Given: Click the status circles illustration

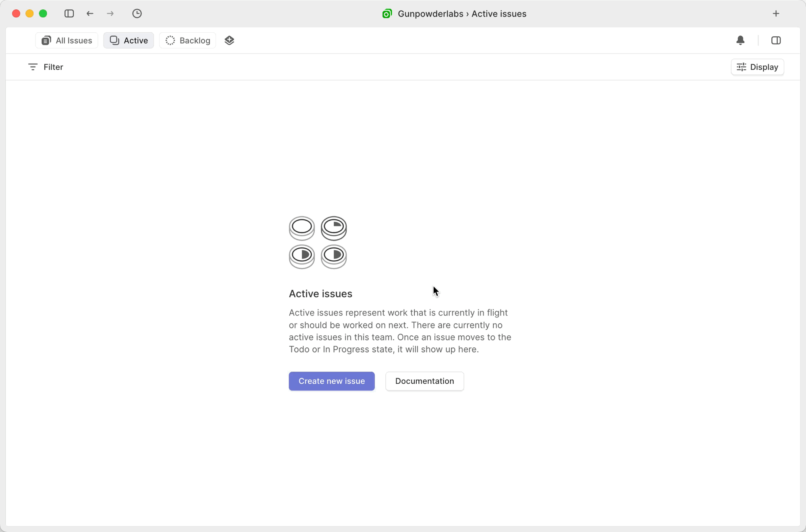Looking at the screenshot, I should (318, 242).
